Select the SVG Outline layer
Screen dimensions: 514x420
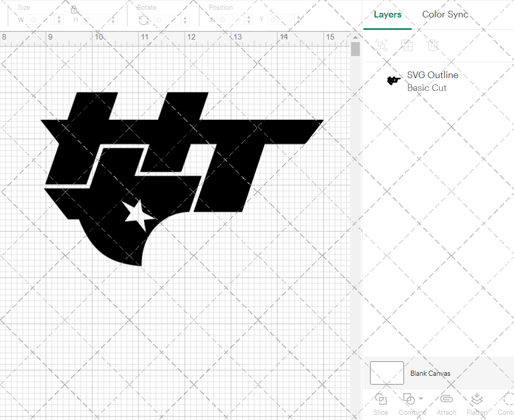(432, 75)
